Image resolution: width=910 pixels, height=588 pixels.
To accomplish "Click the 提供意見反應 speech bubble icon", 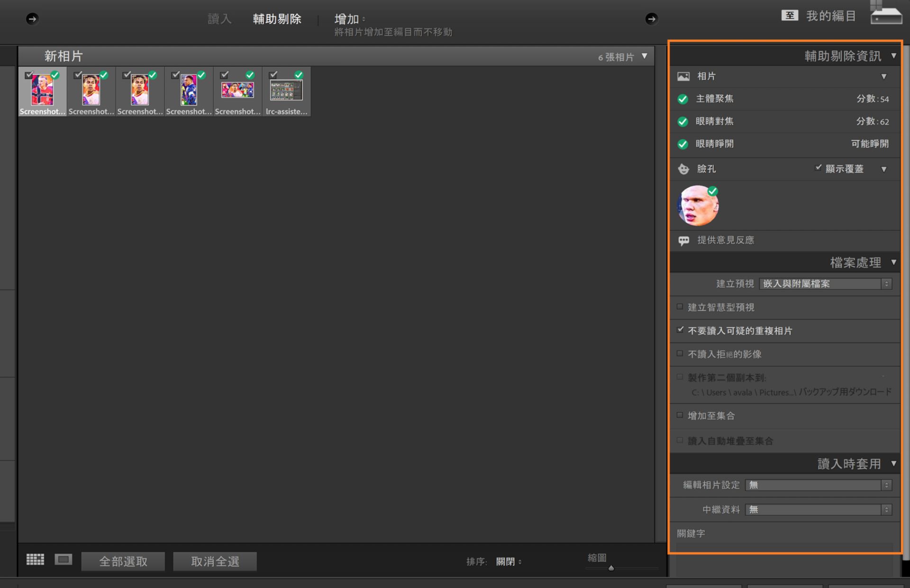I will 683,241.
